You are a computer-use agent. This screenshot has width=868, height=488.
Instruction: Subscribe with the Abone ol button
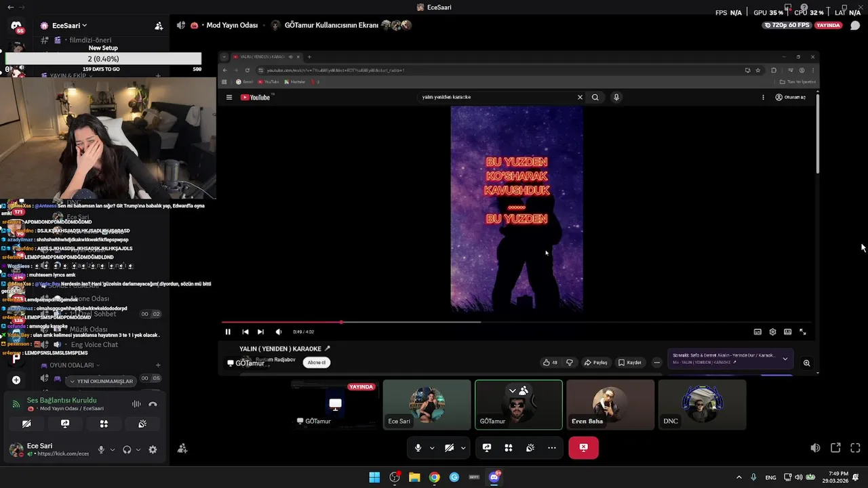pyautogui.click(x=317, y=363)
